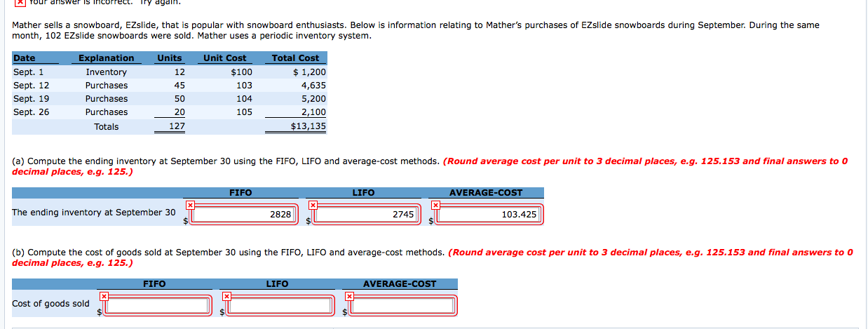The image size is (868, 329).
Task: Click the 'The ending inventory at September 30' label
Action: (x=94, y=213)
